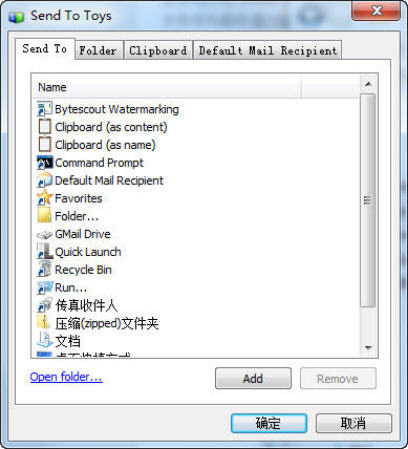Select the Bytescout Watermarking shortcut icon
The image size is (408, 449).
click(x=44, y=109)
